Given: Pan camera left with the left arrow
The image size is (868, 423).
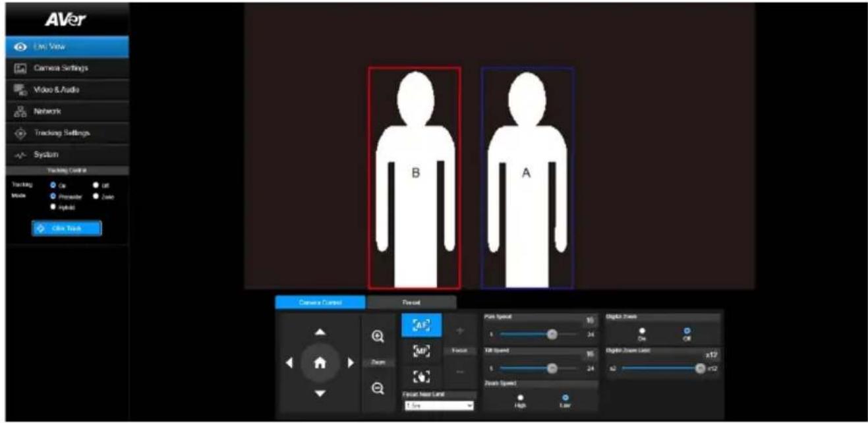Looking at the screenshot, I should 290,362.
